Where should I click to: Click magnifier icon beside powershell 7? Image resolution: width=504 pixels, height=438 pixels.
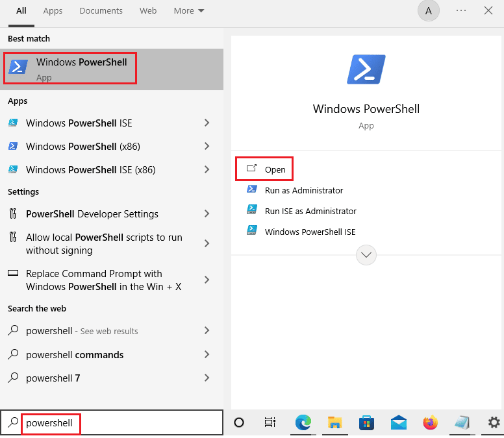pos(13,378)
